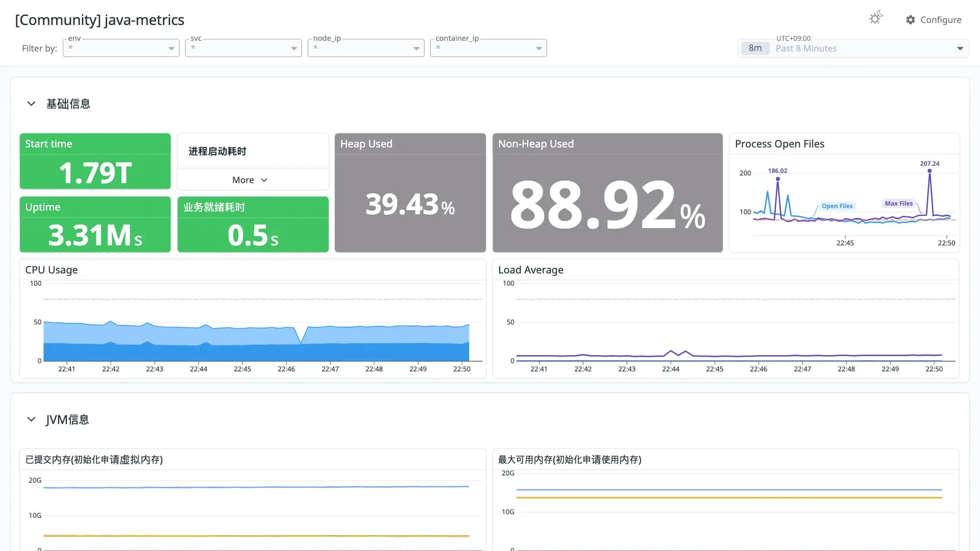The width and height of the screenshot is (980, 551).
Task: Open the container_ip filter dropdown
Action: [488, 48]
